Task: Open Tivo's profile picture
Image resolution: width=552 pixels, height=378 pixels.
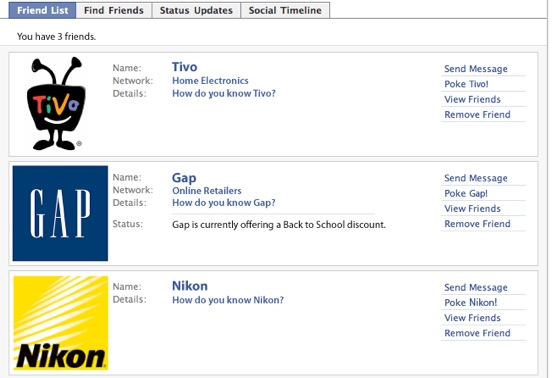Action: pos(56,103)
